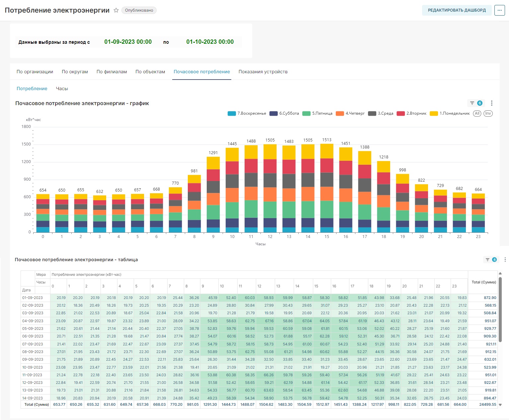The image size is (509, 420).
Task: Open the table's vertical dots menu
Action: pos(505,260)
